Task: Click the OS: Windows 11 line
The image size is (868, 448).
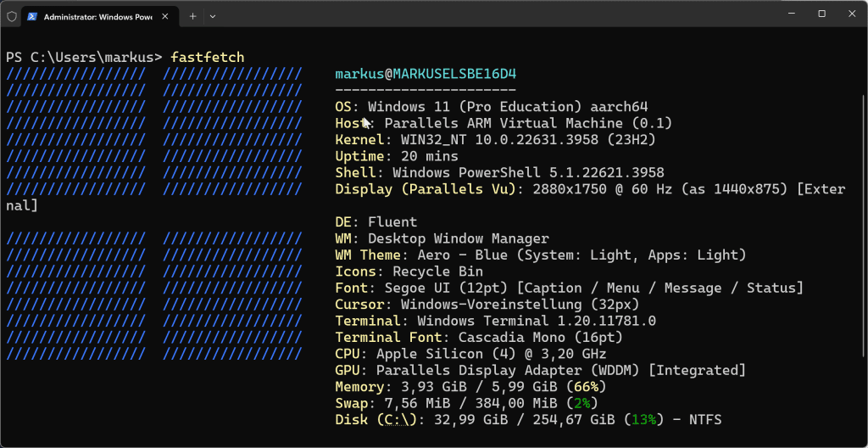Action: tap(492, 106)
